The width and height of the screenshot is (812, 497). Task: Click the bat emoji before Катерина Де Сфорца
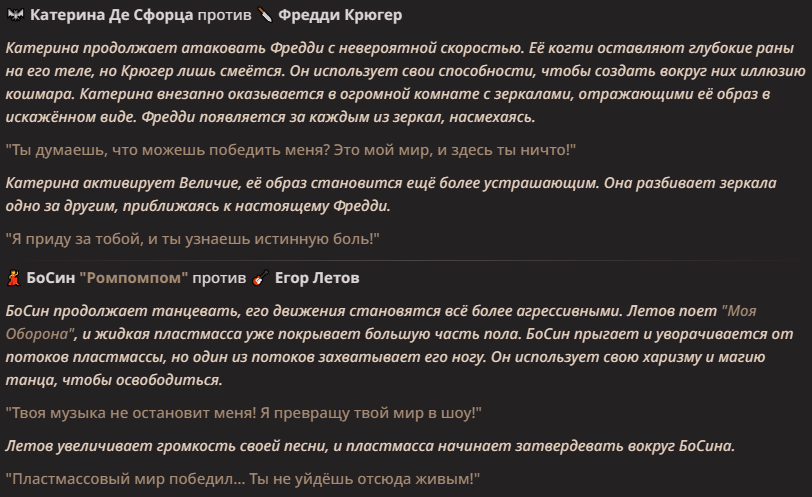click(16, 15)
